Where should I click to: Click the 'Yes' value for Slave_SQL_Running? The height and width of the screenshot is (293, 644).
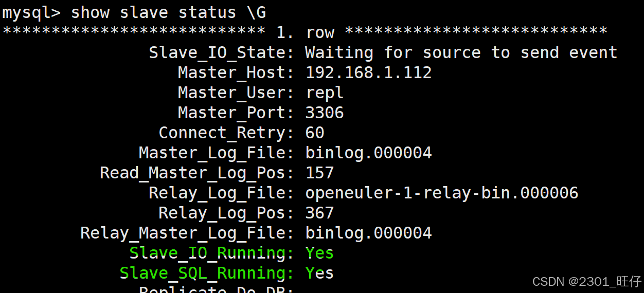(319, 273)
